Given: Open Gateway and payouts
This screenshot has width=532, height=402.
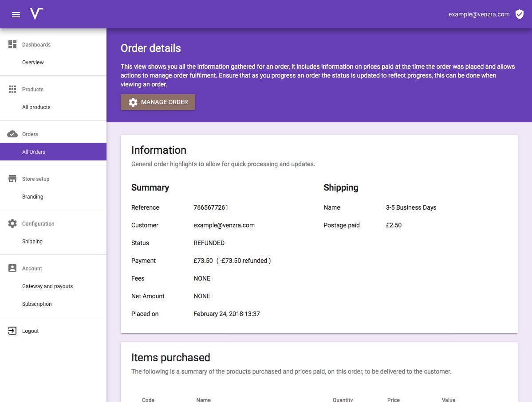Looking at the screenshot, I should click(x=47, y=286).
